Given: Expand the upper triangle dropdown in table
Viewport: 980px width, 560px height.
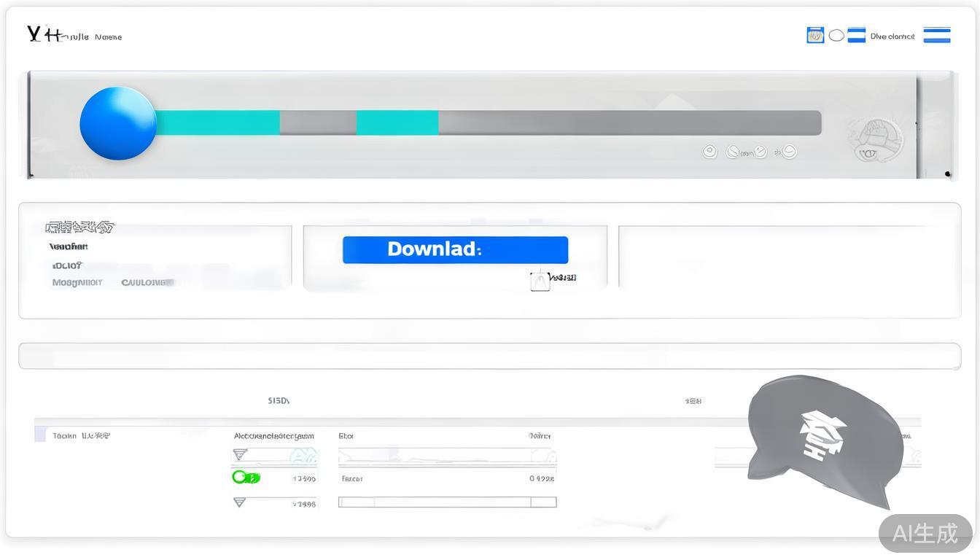Looking at the screenshot, I should (239, 455).
